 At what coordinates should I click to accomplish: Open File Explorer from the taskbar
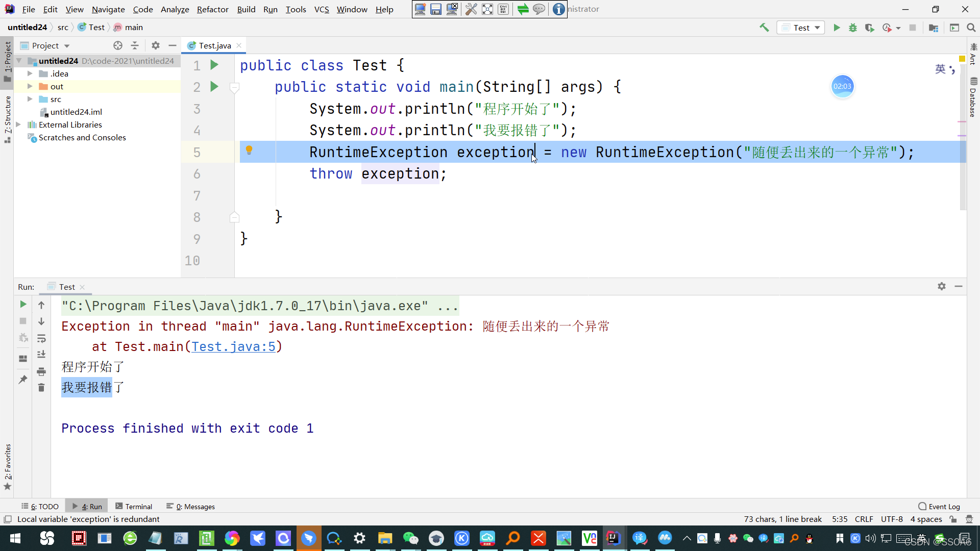tap(385, 538)
